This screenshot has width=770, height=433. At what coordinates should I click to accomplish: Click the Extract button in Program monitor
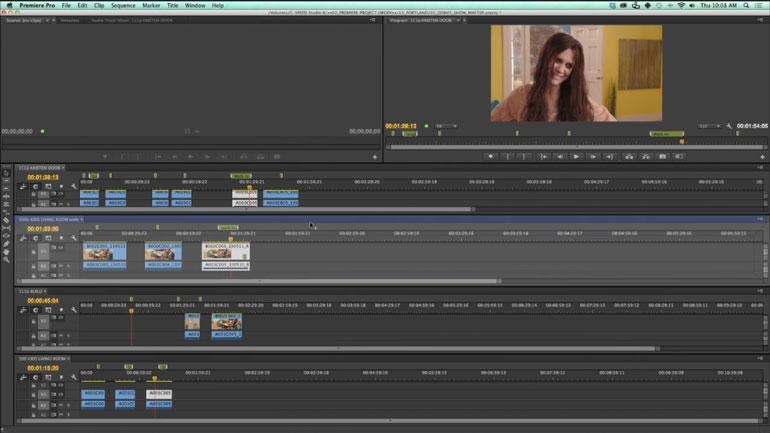point(646,157)
